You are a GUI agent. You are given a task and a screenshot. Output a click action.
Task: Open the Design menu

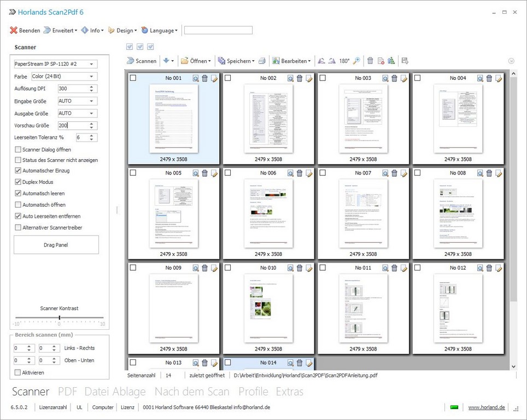pos(122,30)
